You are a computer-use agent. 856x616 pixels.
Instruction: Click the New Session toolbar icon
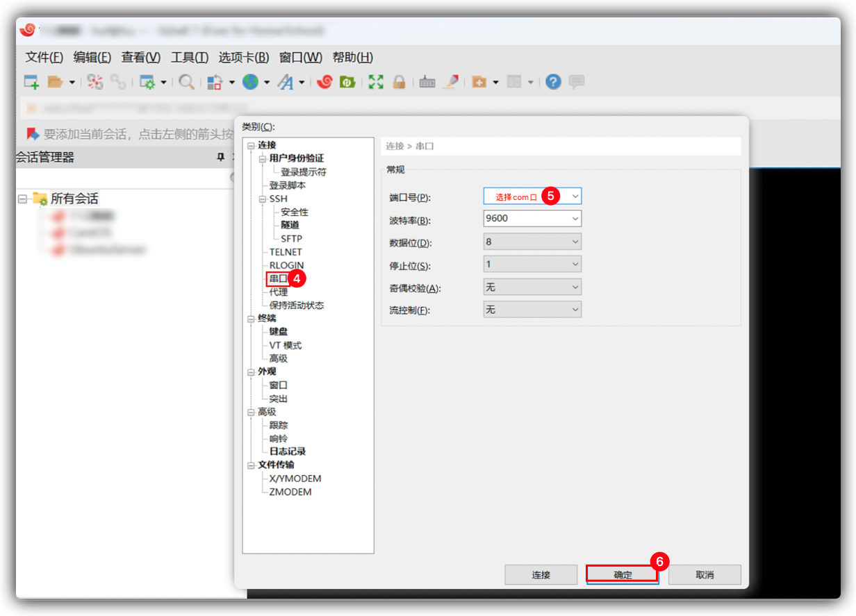(x=31, y=82)
